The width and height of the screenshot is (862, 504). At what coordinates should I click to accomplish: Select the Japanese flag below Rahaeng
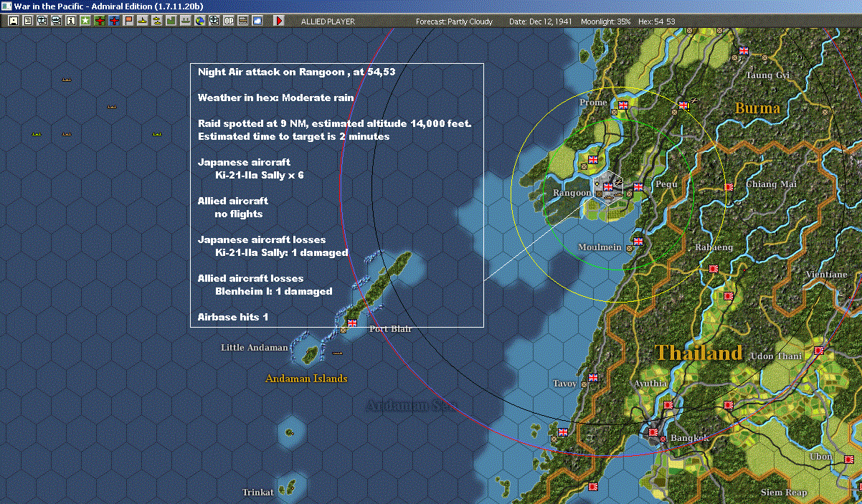point(714,269)
